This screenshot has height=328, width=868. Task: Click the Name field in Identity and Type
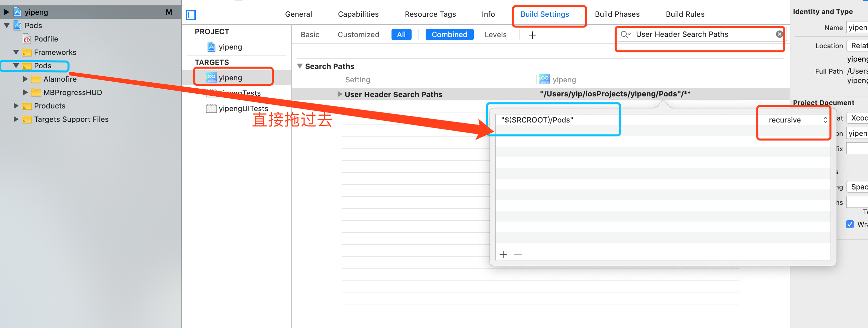coord(857,28)
